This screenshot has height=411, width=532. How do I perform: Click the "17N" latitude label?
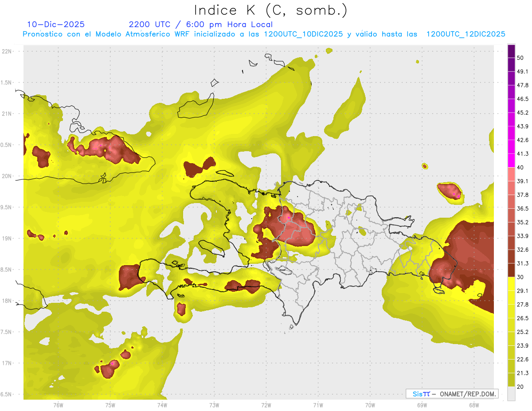7,363
